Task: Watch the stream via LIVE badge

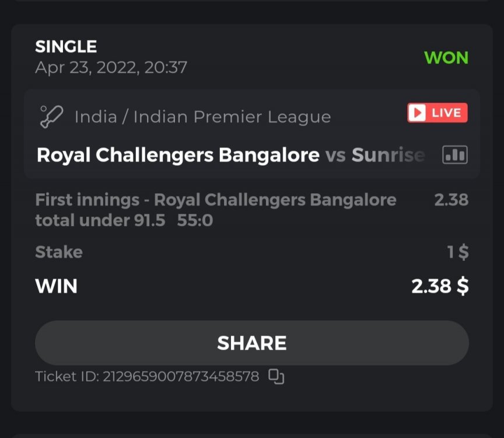Action: point(437,113)
